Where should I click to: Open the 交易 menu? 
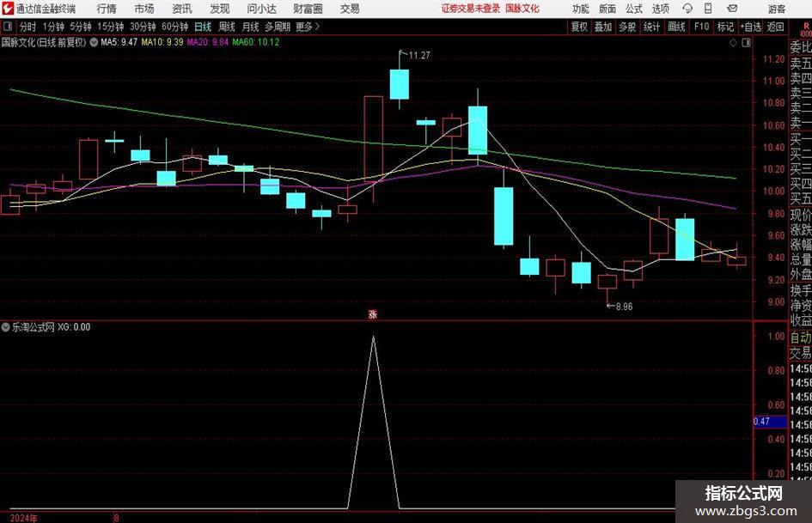pyautogui.click(x=350, y=9)
